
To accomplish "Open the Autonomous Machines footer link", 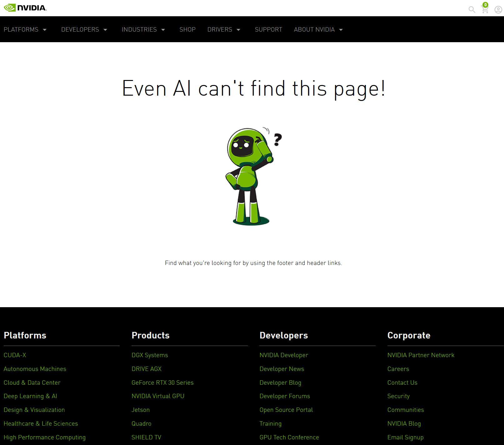I will [x=35, y=369].
